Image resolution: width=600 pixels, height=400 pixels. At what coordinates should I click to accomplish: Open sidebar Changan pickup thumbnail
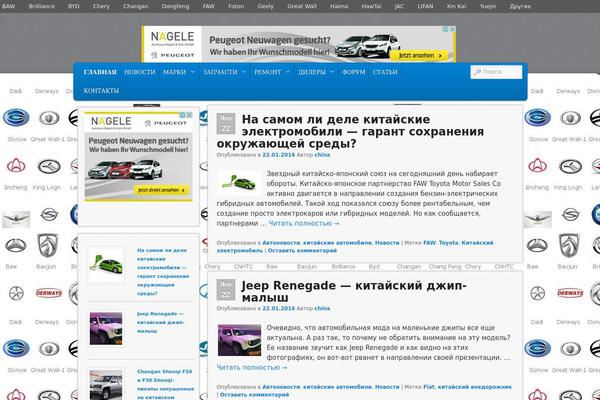coord(106,385)
